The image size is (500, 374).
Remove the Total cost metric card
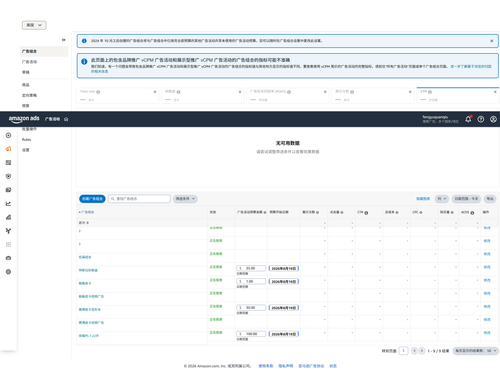[x=155, y=92]
